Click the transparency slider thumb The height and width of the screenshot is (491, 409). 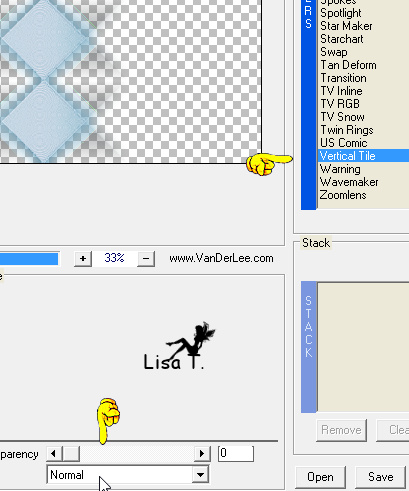point(71,454)
